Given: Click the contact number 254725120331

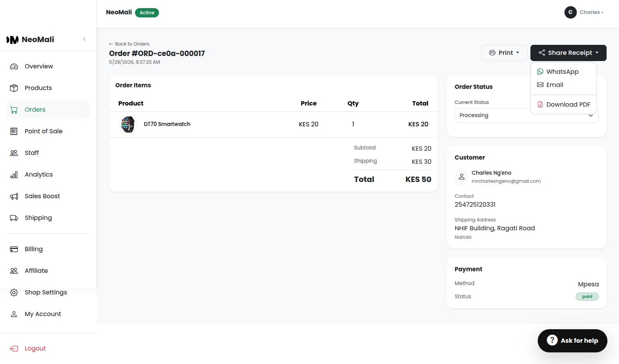Looking at the screenshot, I should click(475, 204).
